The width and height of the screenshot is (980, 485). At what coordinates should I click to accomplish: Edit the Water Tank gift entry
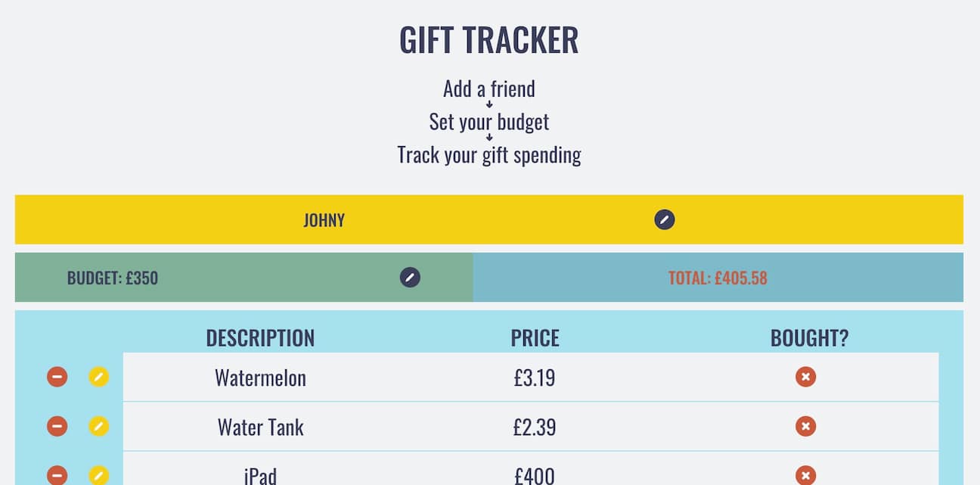(x=99, y=427)
